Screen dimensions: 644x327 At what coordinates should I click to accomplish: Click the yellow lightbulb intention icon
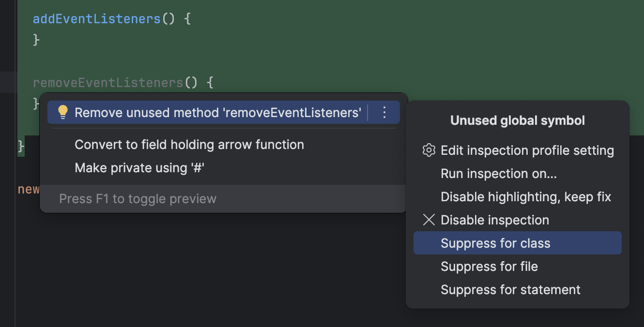(x=62, y=112)
